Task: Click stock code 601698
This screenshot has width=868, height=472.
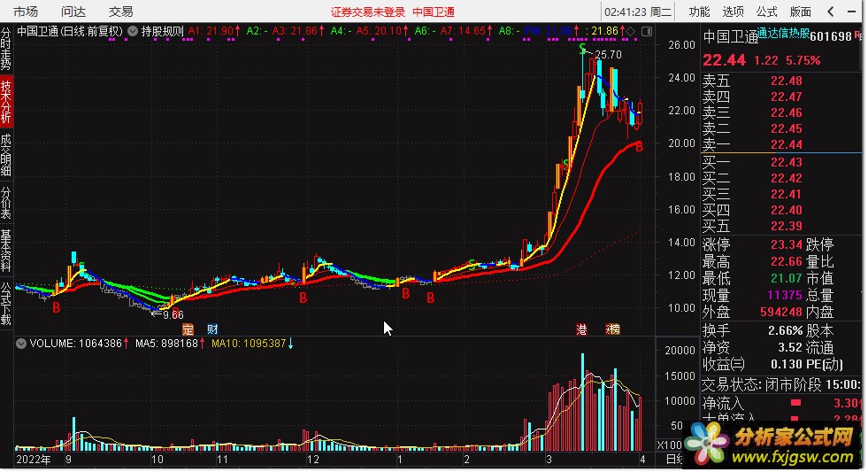Action: [831, 36]
